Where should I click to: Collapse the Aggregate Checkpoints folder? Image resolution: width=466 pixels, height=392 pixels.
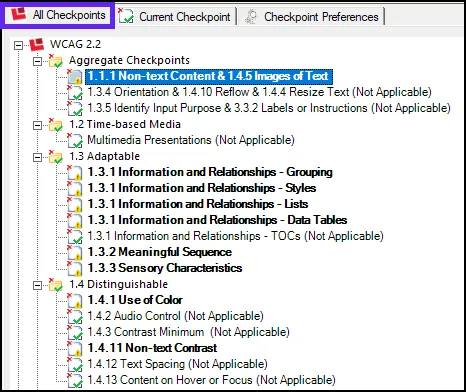[x=38, y=61]
